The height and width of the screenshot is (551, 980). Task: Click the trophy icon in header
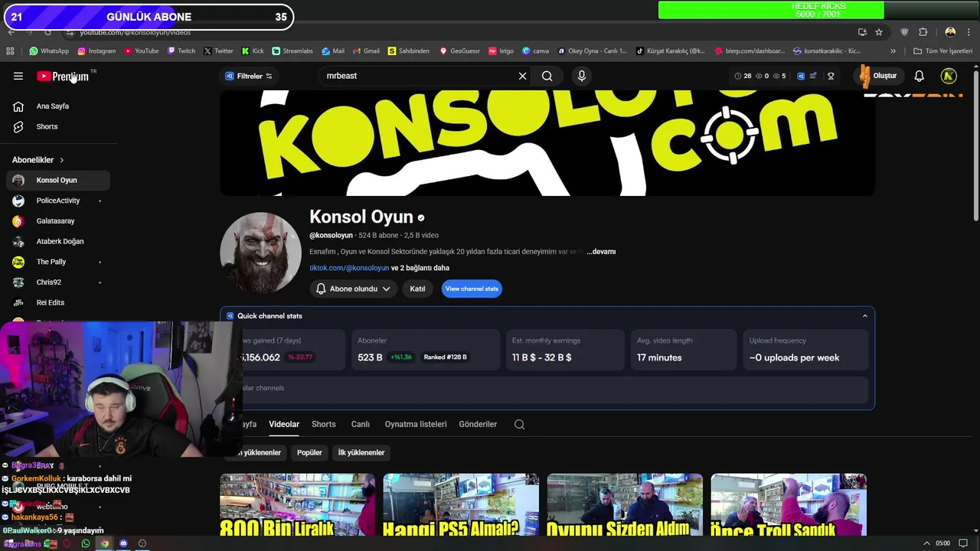pos(831,76)
